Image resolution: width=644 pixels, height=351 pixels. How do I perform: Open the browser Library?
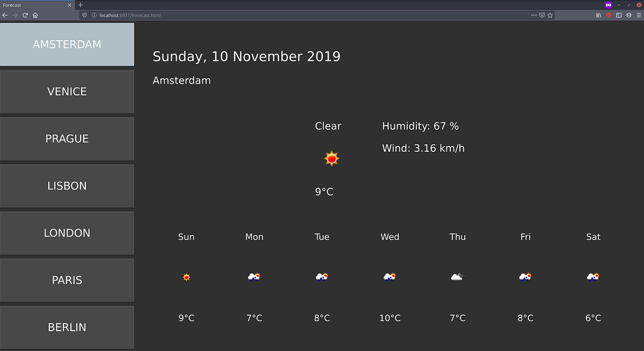598,15
